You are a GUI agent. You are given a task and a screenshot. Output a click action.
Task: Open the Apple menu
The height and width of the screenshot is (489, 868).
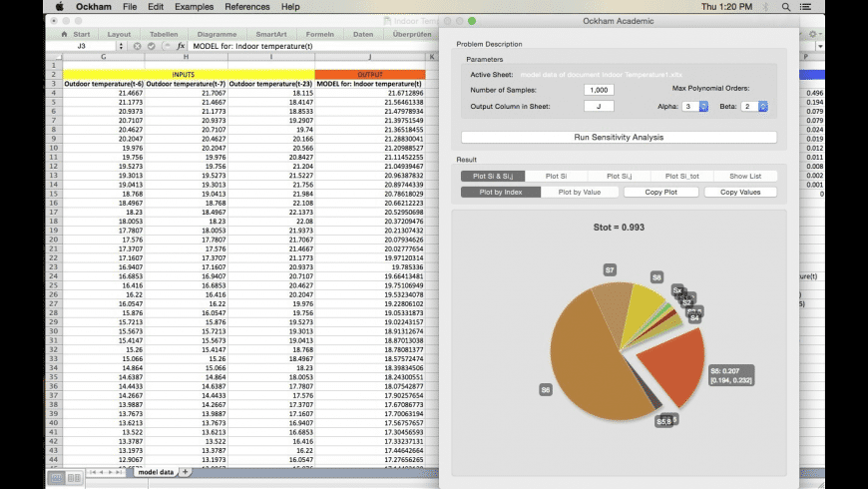tap(59, 7)
